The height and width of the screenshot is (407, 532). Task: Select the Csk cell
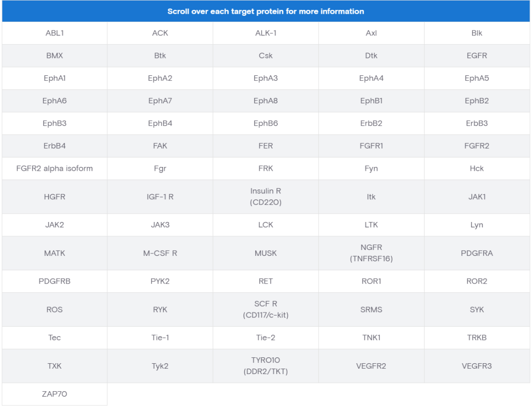point(266,56)
